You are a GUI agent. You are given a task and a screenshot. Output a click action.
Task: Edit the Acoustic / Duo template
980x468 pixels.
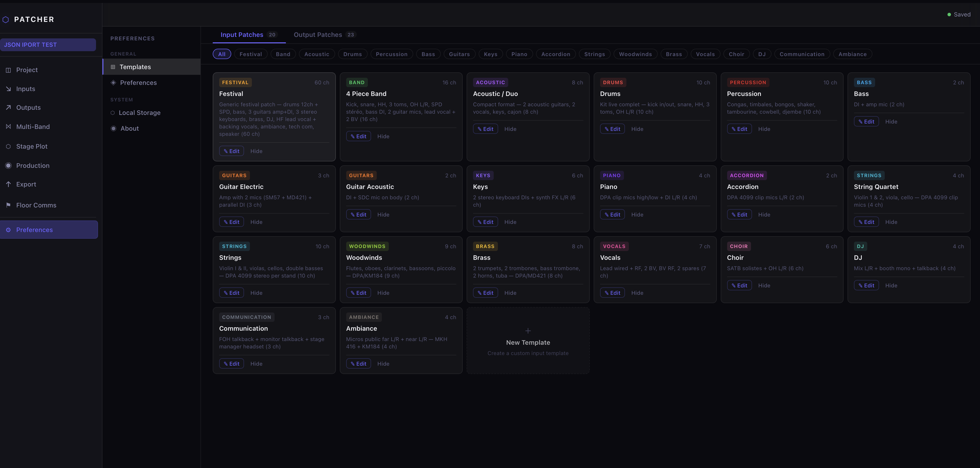(x=485, y=129)
